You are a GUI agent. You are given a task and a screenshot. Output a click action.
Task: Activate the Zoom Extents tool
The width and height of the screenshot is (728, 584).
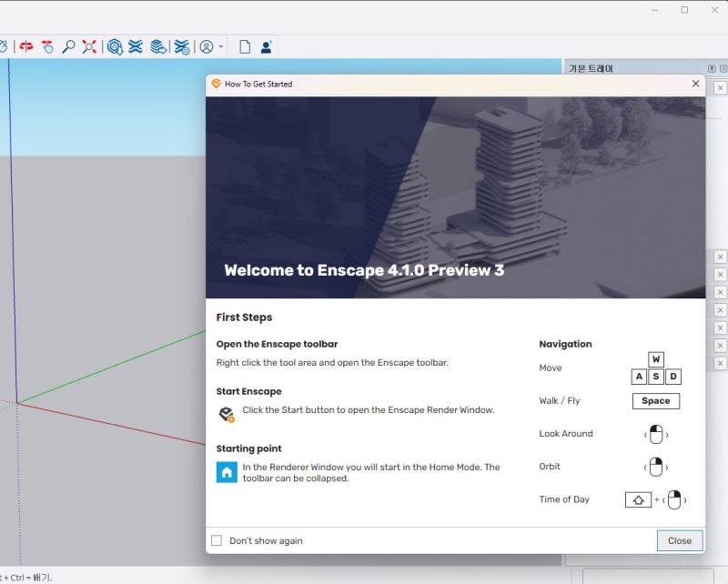89,46
